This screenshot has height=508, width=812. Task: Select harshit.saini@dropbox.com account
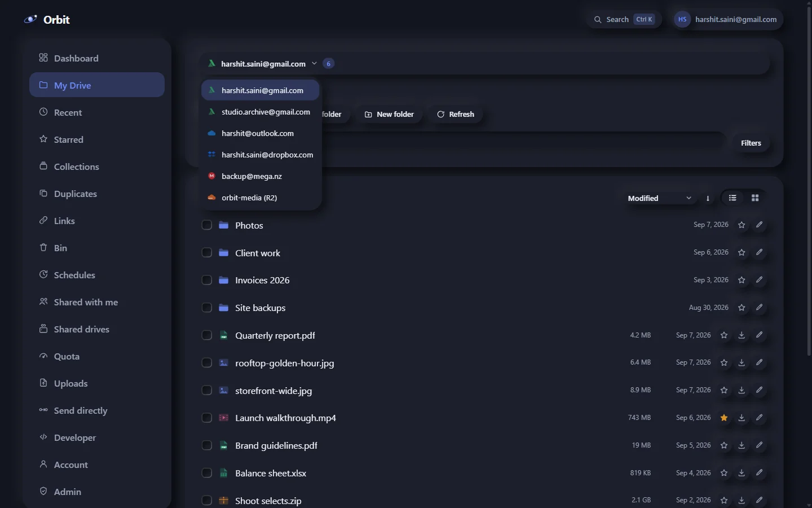coord(261,155)
